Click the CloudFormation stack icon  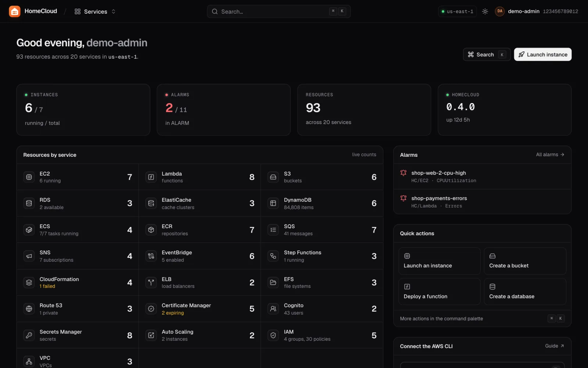pos(29,282)
